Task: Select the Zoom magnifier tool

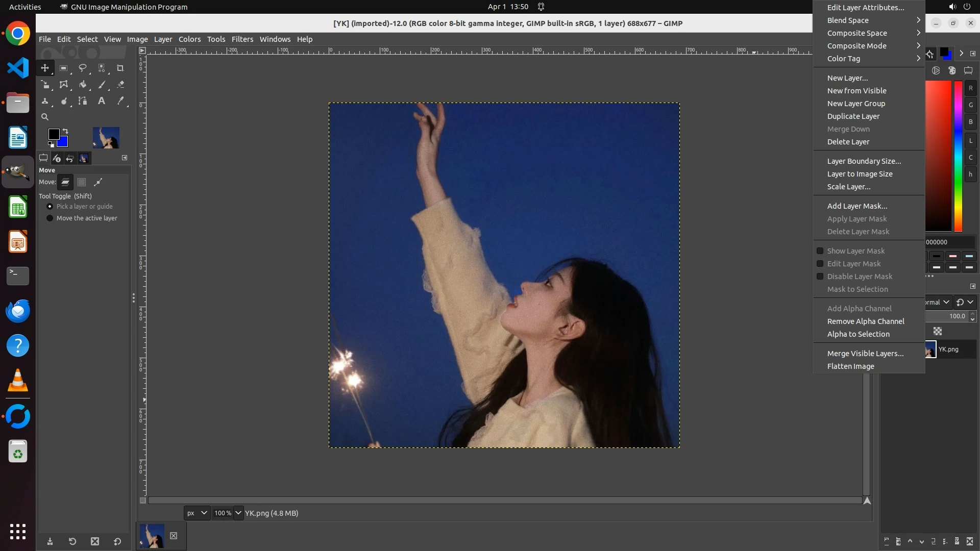Action: point(45,117)
